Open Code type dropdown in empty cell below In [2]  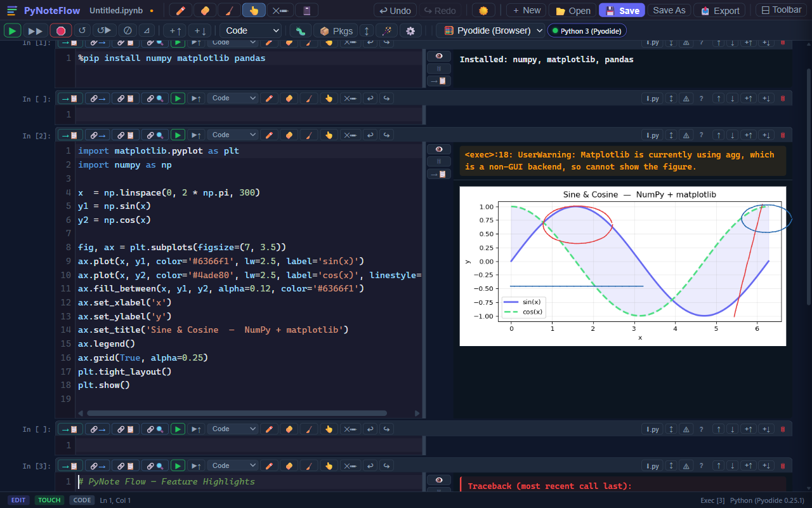point(233,429)
